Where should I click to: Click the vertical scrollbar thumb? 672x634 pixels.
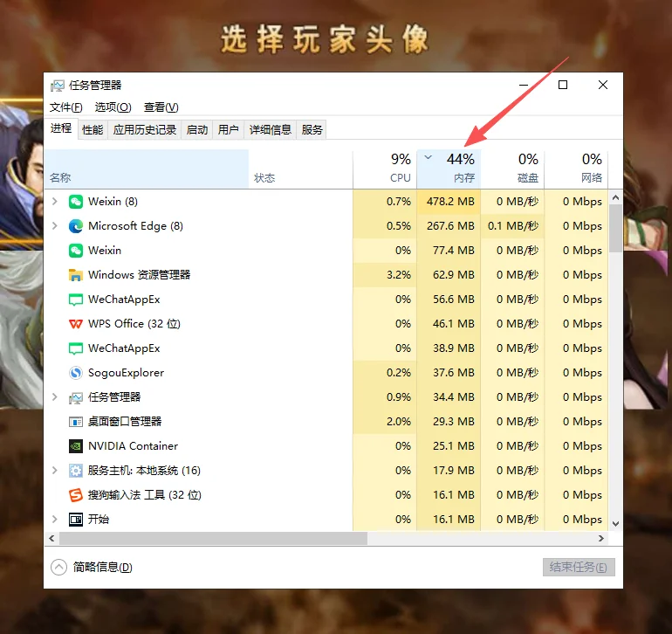pos(616,228)
